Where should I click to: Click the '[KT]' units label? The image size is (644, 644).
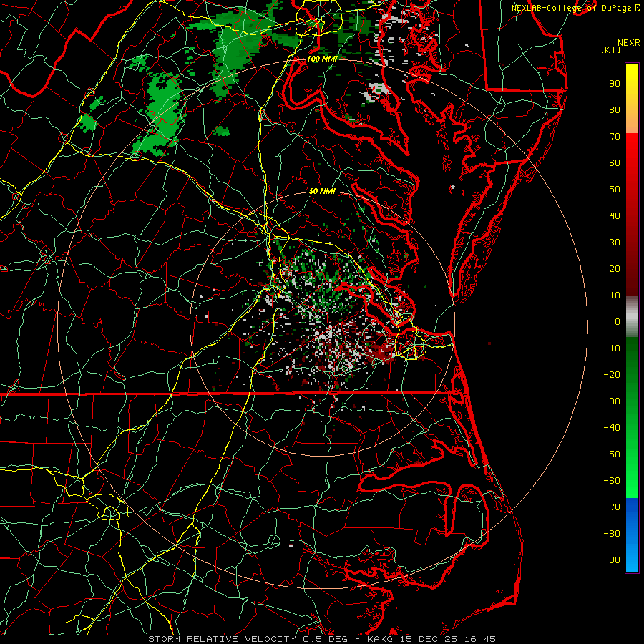click(x=611, y=49)
